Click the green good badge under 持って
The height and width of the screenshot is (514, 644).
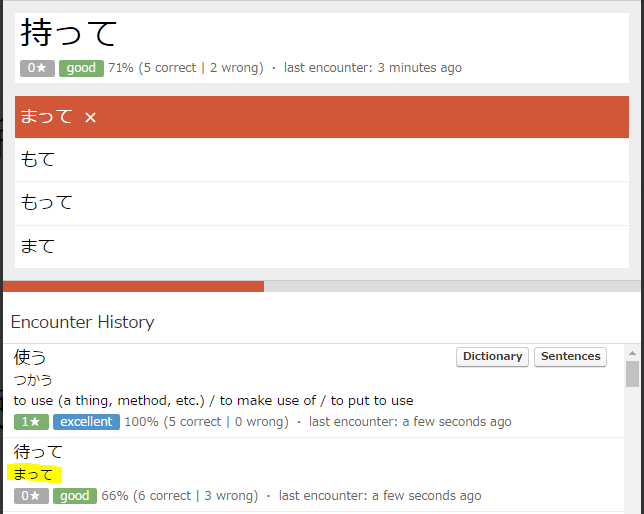(x=81, y=68)
